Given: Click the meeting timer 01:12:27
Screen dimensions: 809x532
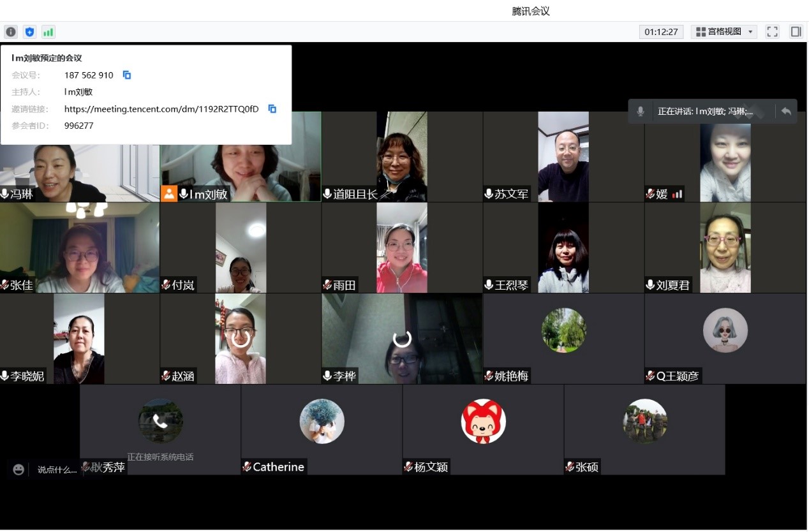Looking at the screenshot, I should [661, 32].
